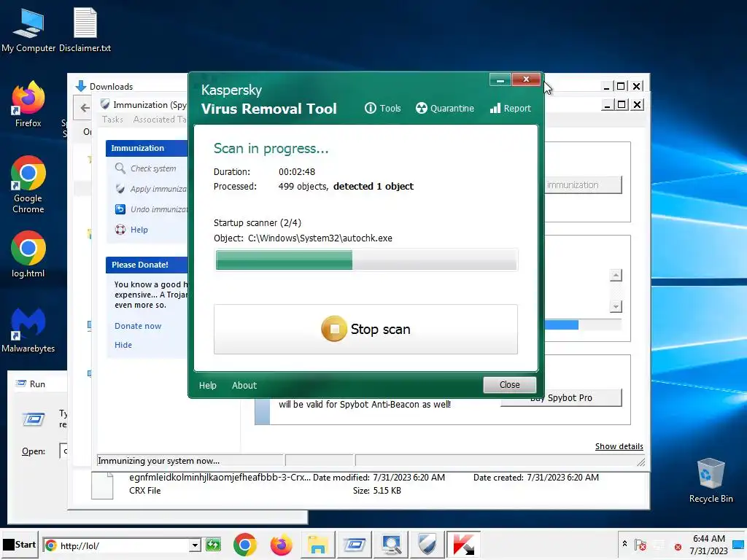Hide the Please Donate panel

(123, 345)
